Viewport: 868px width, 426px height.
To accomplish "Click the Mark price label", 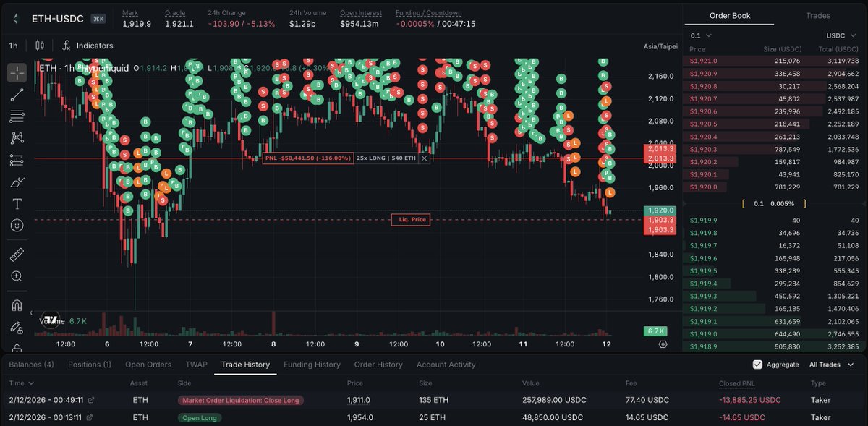I will [x=130, y=13].
